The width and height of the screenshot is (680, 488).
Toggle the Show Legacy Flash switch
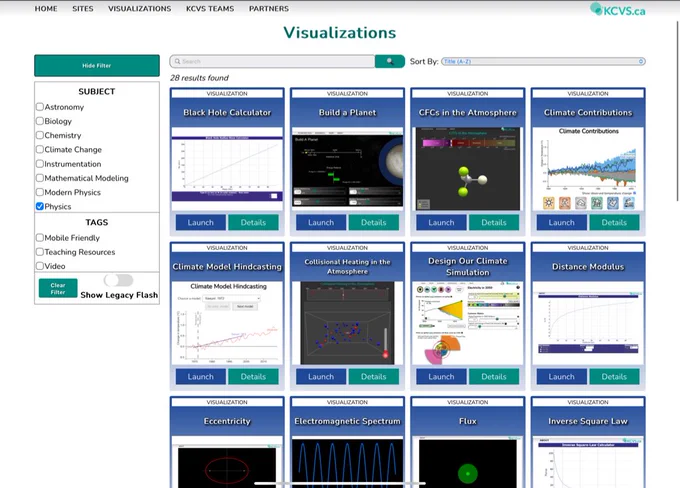tap(118, 280)
